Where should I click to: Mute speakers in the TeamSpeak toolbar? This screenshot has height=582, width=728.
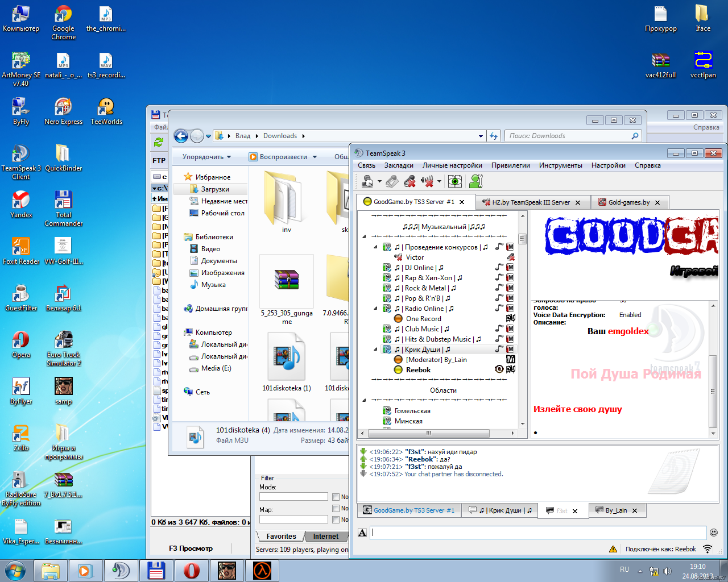(427, 181)
